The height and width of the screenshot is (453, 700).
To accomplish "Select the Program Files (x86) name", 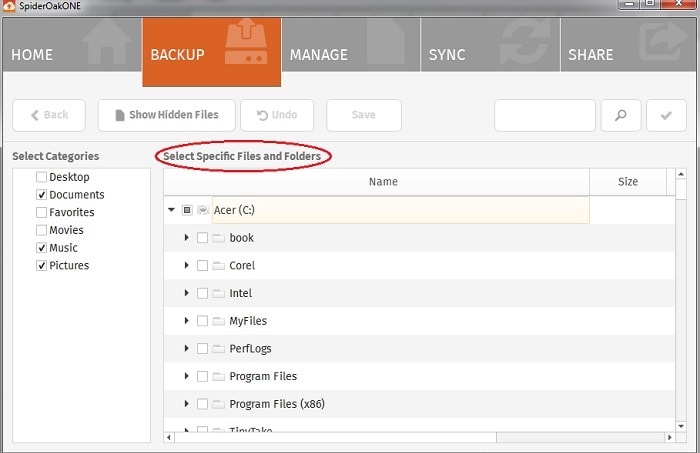I will 277,404.
